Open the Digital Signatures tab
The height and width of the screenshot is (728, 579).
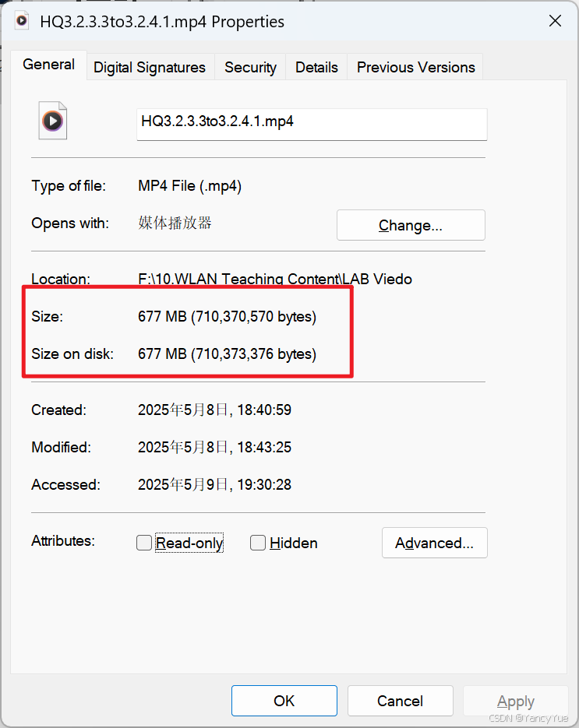click(150, 67)
